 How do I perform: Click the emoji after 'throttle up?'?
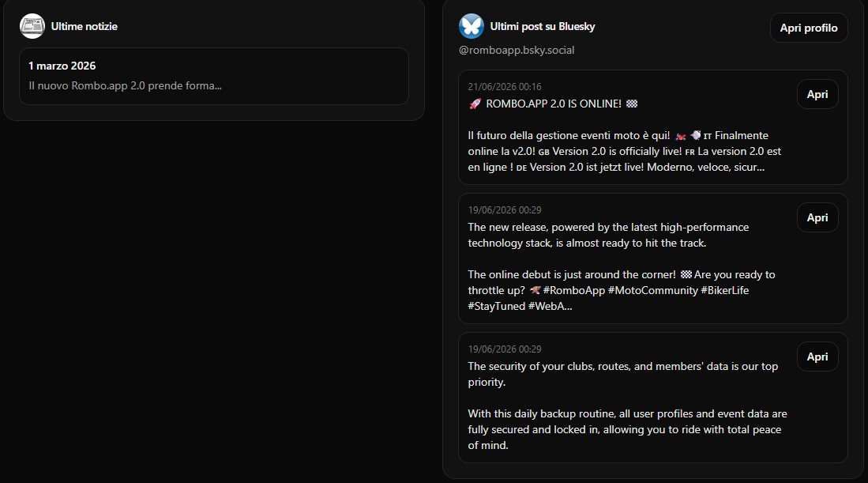click(x=535, y=290)
